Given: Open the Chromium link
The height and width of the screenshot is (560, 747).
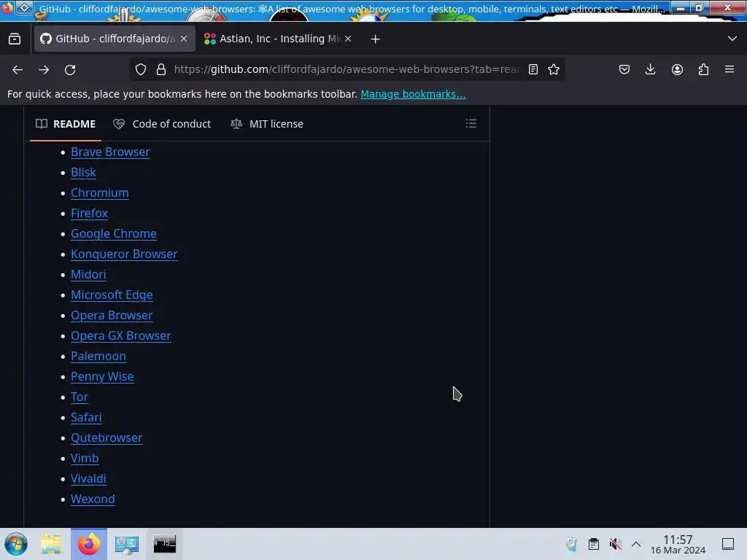Looking at the screenshot, I should click(x=99, y=192).
